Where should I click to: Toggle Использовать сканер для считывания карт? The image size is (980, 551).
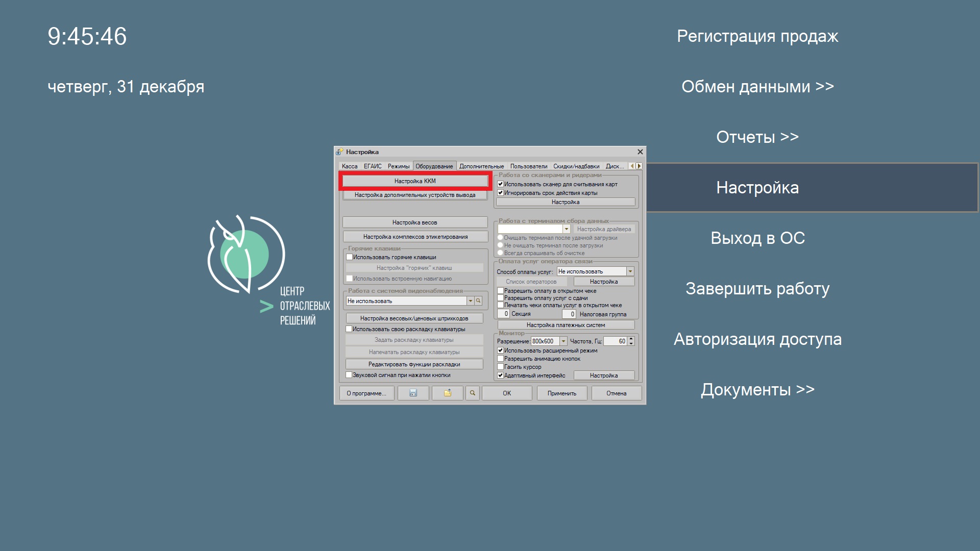click(x=500, y=184)
